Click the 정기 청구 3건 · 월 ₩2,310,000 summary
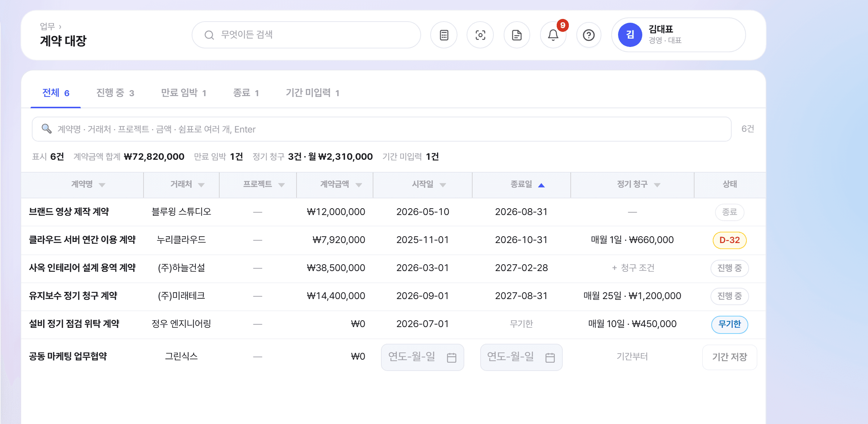The width and height of the screenshot is (868, 424). (x=312, y=157)
